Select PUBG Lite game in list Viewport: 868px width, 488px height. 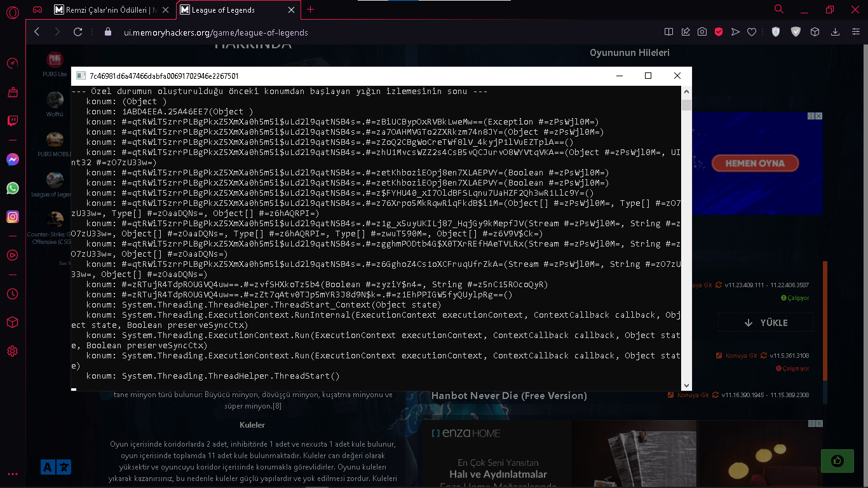[55, 65]
